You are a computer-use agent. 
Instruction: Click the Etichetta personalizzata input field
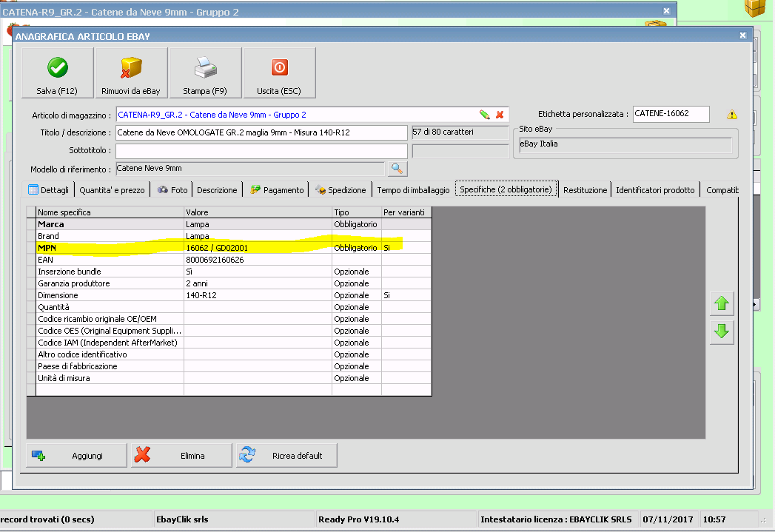click(671, 114)
